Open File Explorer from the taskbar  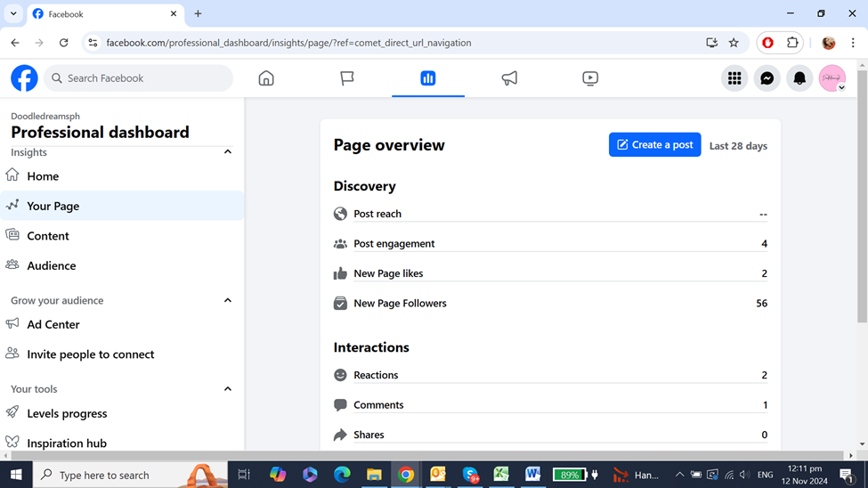coord(374,475)
